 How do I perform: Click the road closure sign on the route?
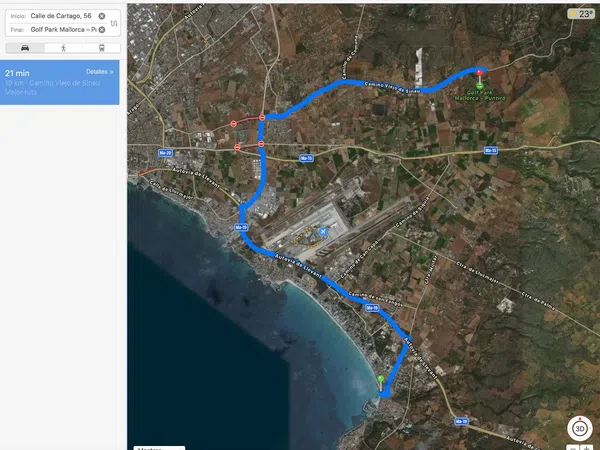point(262,117)
